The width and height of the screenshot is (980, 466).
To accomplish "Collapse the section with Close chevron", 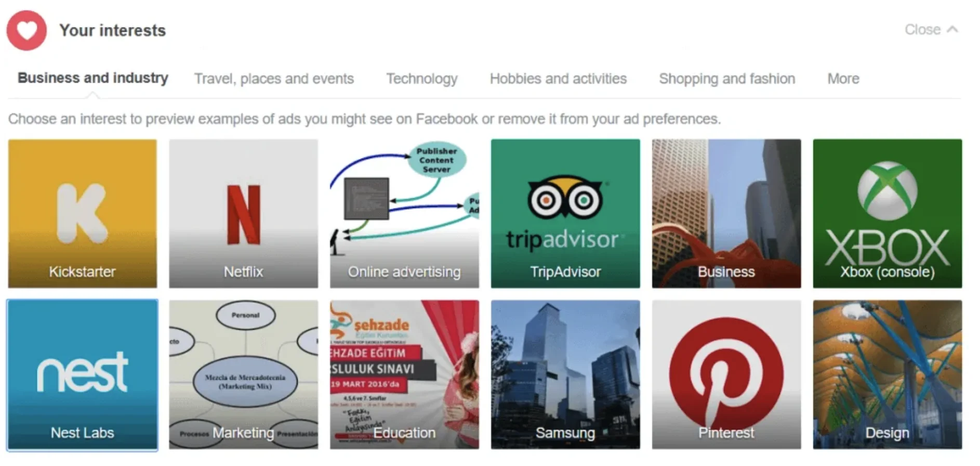I will pos(931,30).
